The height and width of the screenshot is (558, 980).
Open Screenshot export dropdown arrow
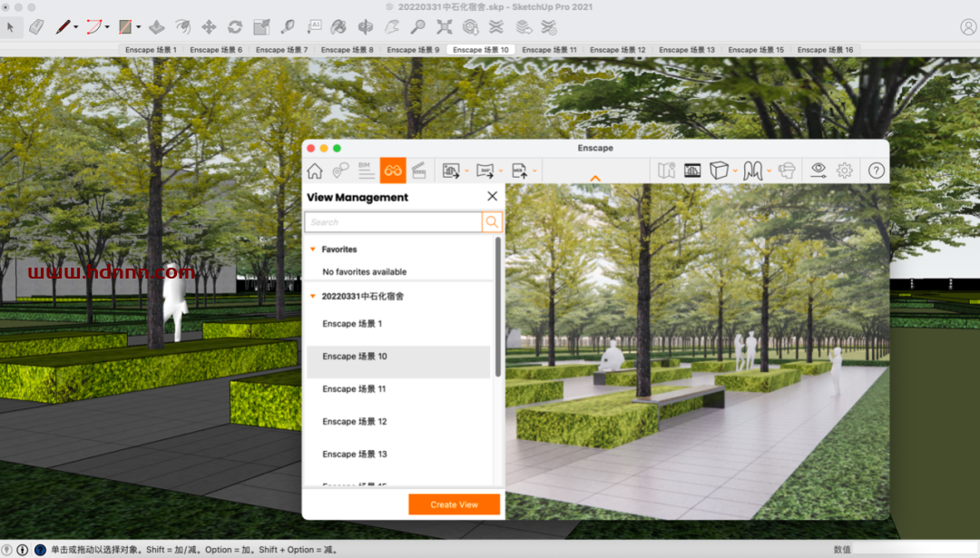pos(466,171)
